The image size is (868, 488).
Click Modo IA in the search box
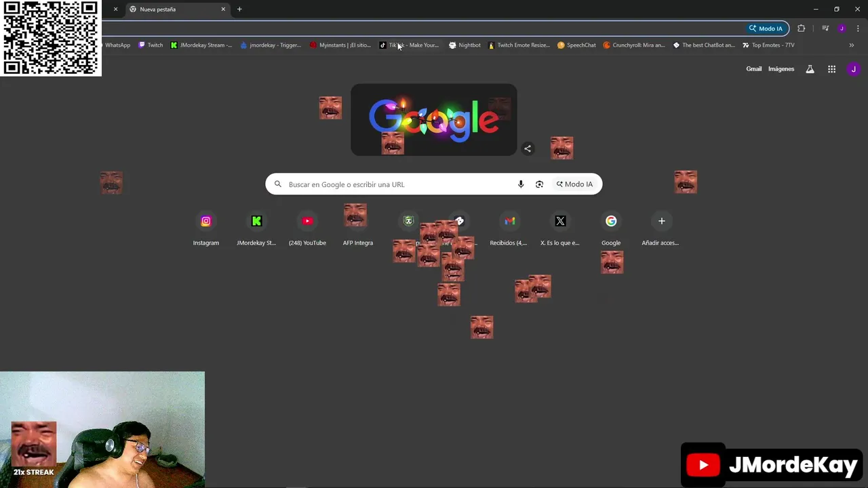(575, 184)
